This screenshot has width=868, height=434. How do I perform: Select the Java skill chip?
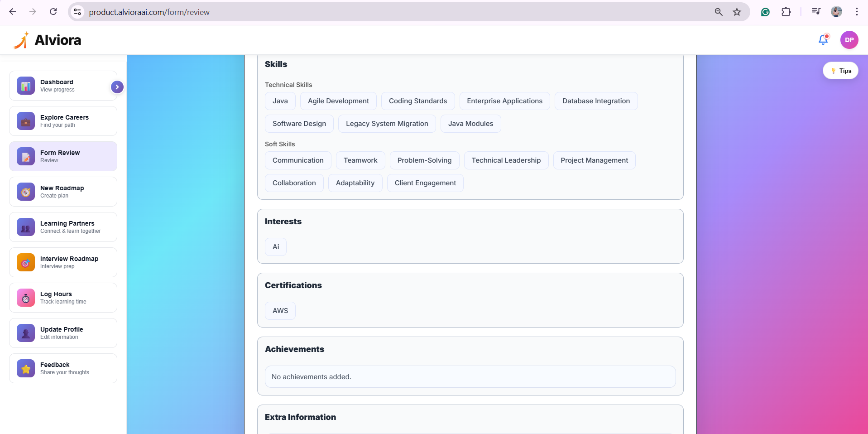(x=280, y=101)
